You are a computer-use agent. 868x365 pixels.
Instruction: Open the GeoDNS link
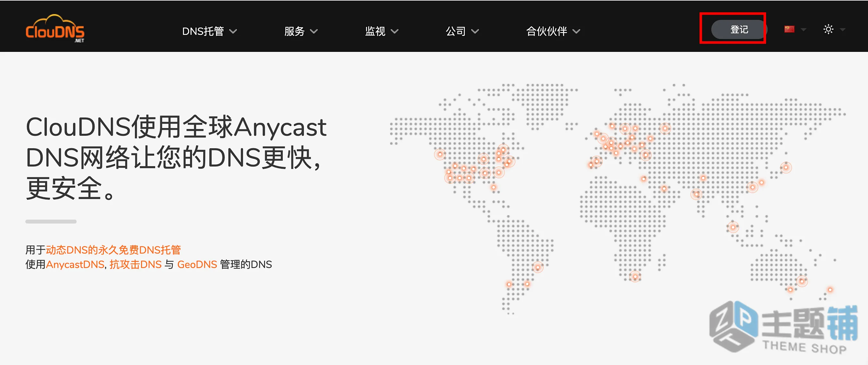pyautogui.click(x=197, y=265)
